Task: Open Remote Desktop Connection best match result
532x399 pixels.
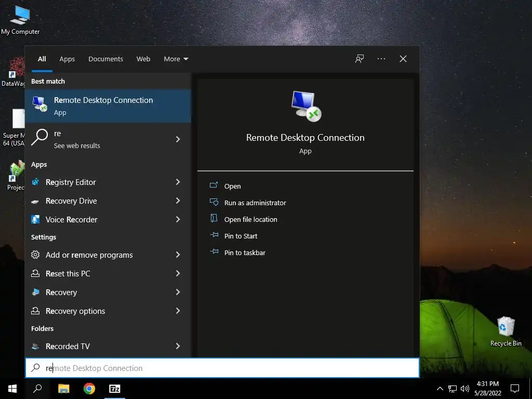Action: tap(108, 105)
